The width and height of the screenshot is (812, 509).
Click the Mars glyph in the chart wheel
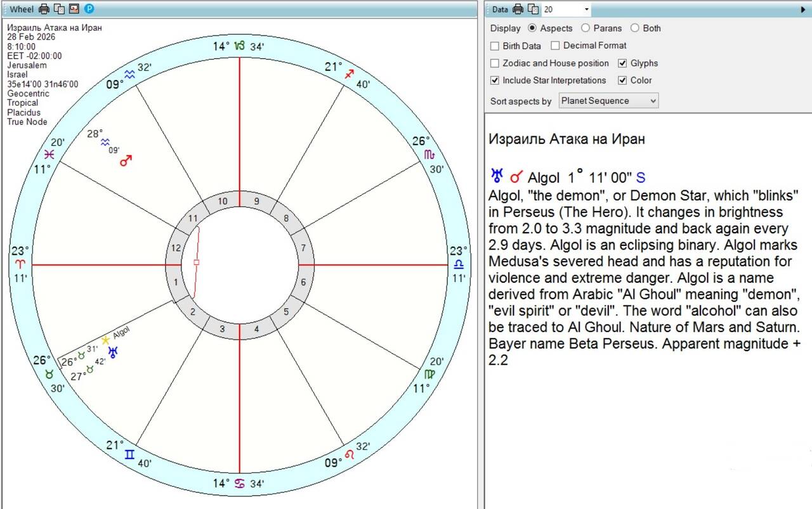(x=126, y=161)
